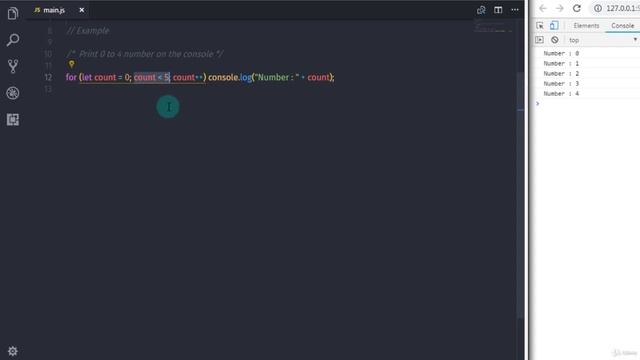Screen dimensions: 640x360
Task: Reload the browser page
Action: pyautogui.click(x=576, y=8)
